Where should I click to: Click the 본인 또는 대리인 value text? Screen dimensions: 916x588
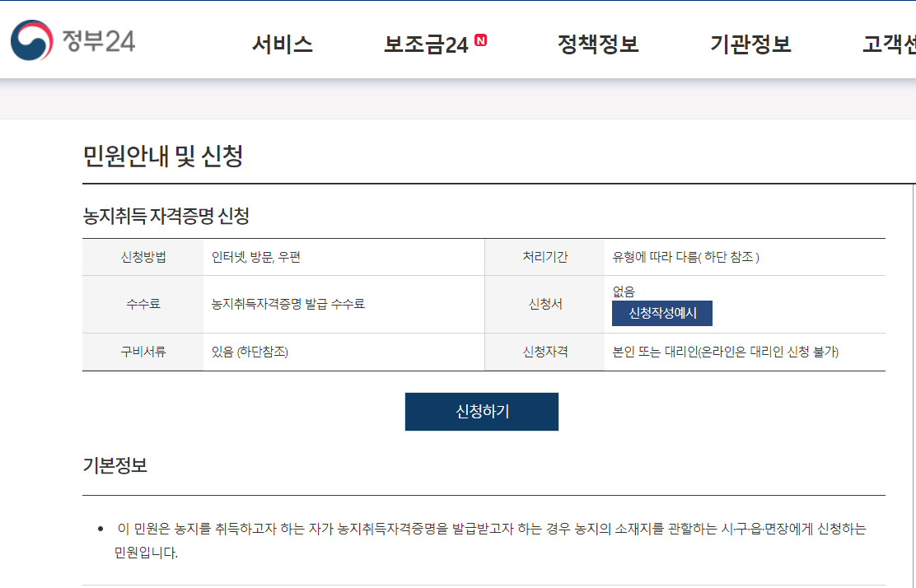(726, 352)
